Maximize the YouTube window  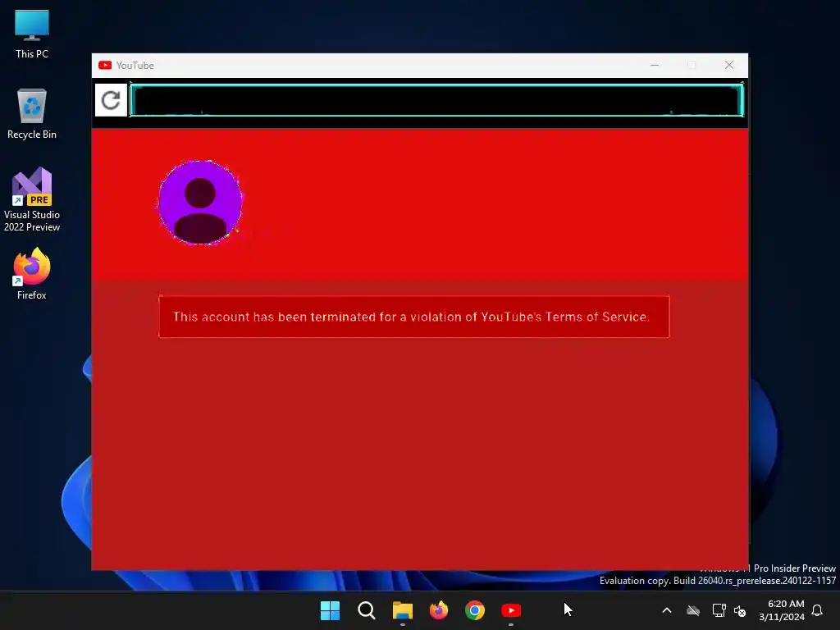pos(692,65)
